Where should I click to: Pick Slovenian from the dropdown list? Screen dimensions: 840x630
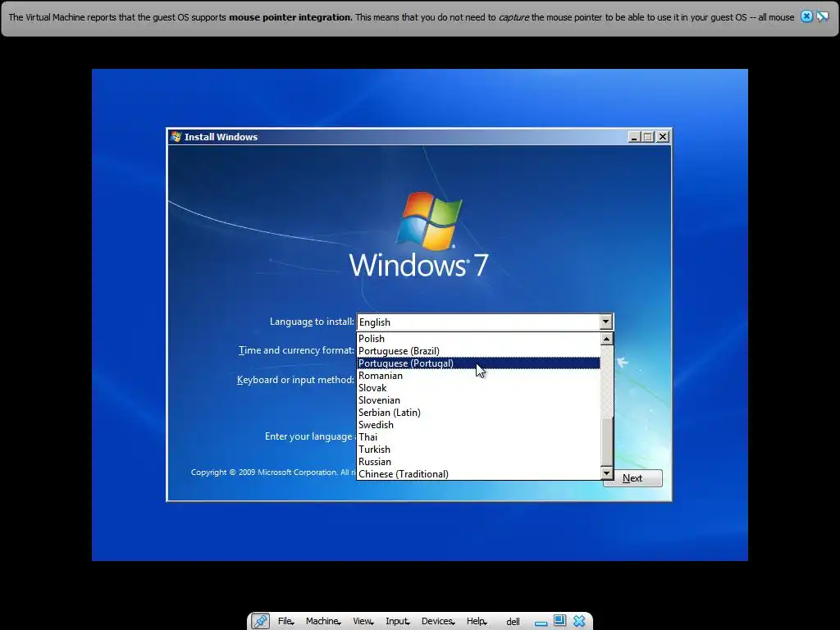point(478,400)
